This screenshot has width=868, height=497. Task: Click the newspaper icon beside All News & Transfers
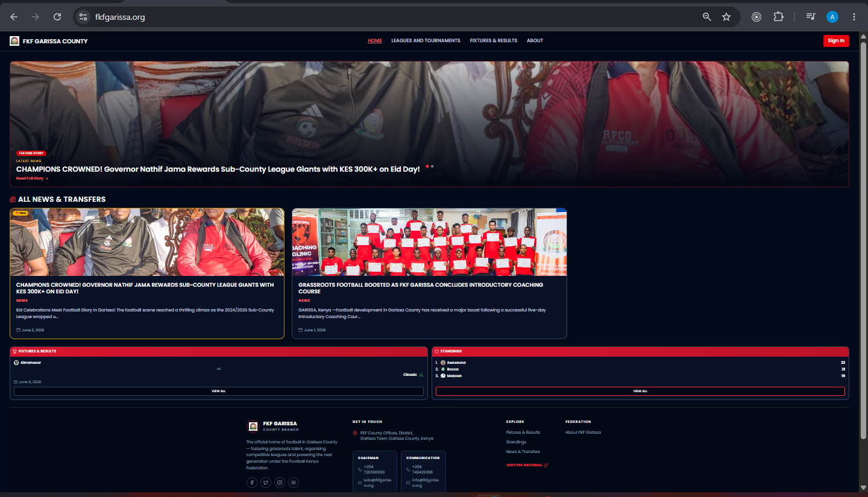coord(13,199)
